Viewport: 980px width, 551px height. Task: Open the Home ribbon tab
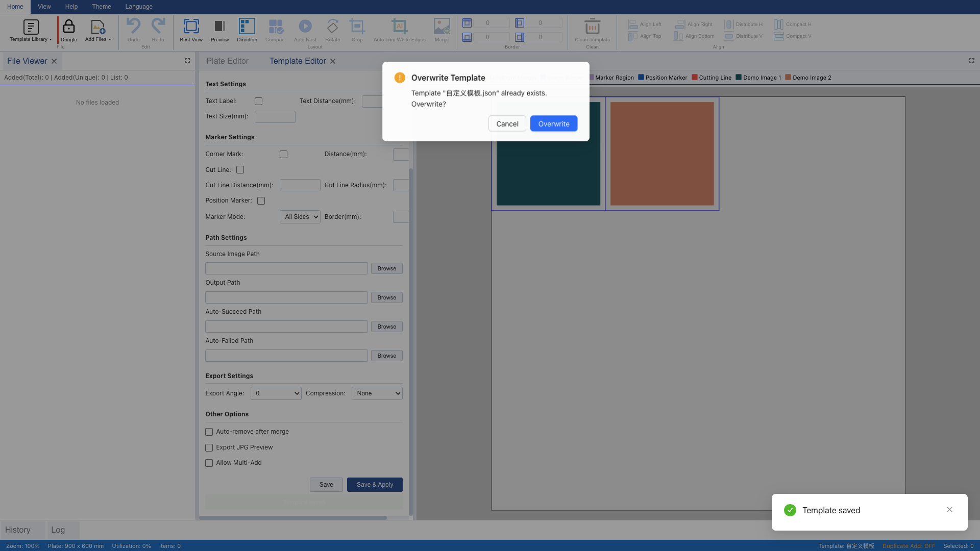[15, 7]
